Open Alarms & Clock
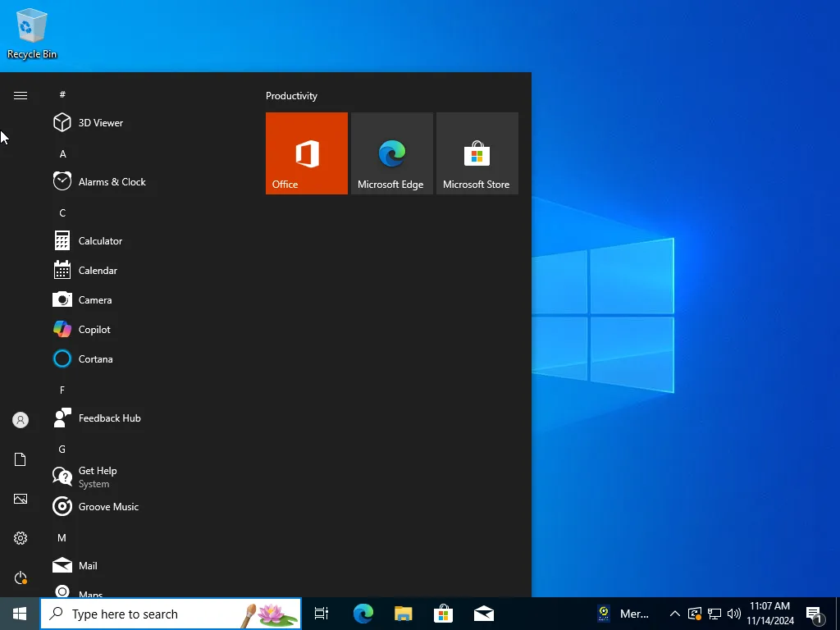The height and width of the screenshot is (630, 840). point(112,181)
